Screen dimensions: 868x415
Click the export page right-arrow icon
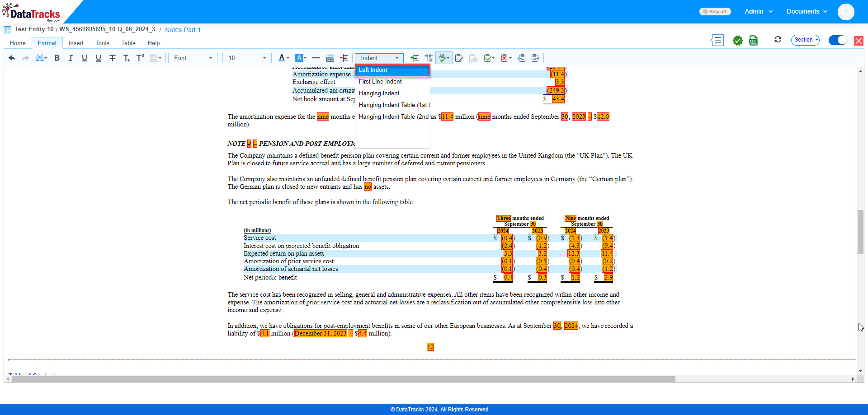pos(536,58)
